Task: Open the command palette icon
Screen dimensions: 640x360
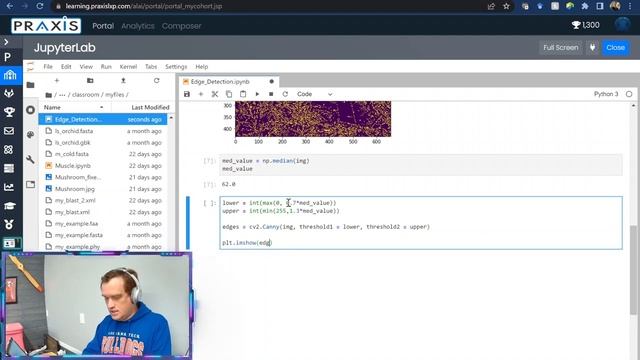Action: click(31, 135)
